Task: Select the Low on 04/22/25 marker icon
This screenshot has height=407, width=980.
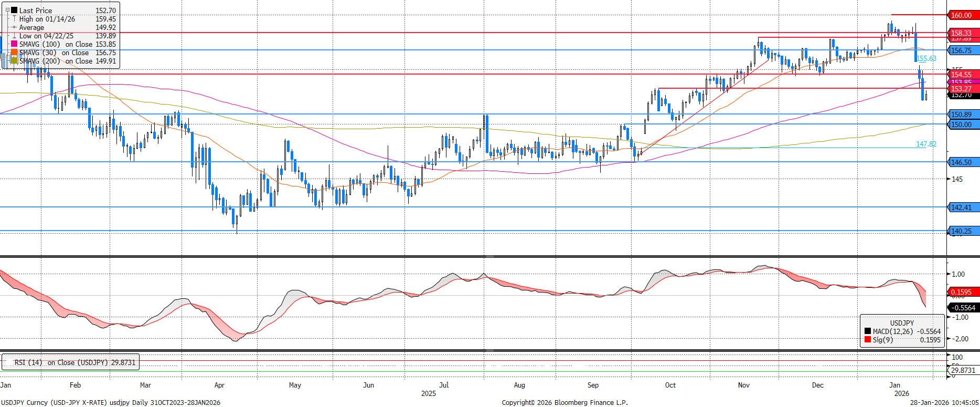Action: pos(15,36)
